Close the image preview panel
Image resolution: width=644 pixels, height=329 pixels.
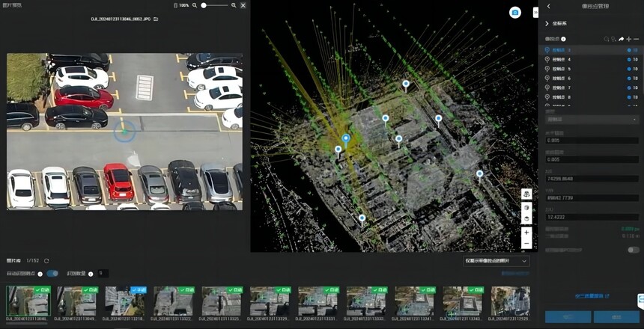243,5
